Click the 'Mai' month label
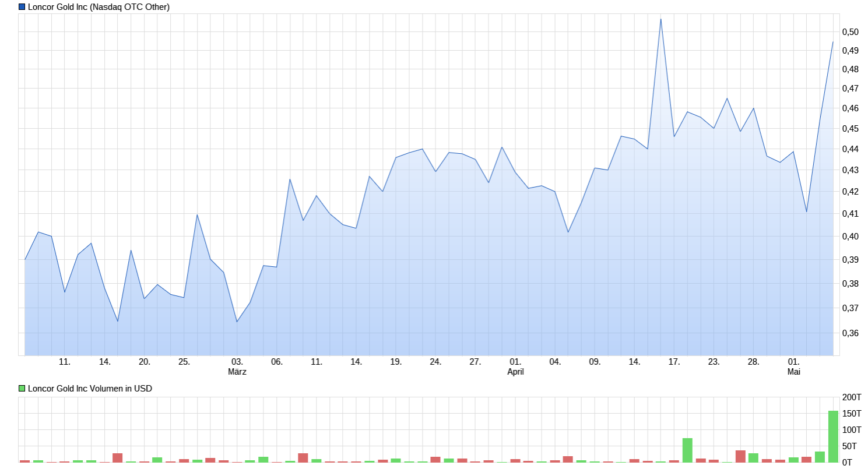Viewport: 868px width, 476px height. point(794,372)
